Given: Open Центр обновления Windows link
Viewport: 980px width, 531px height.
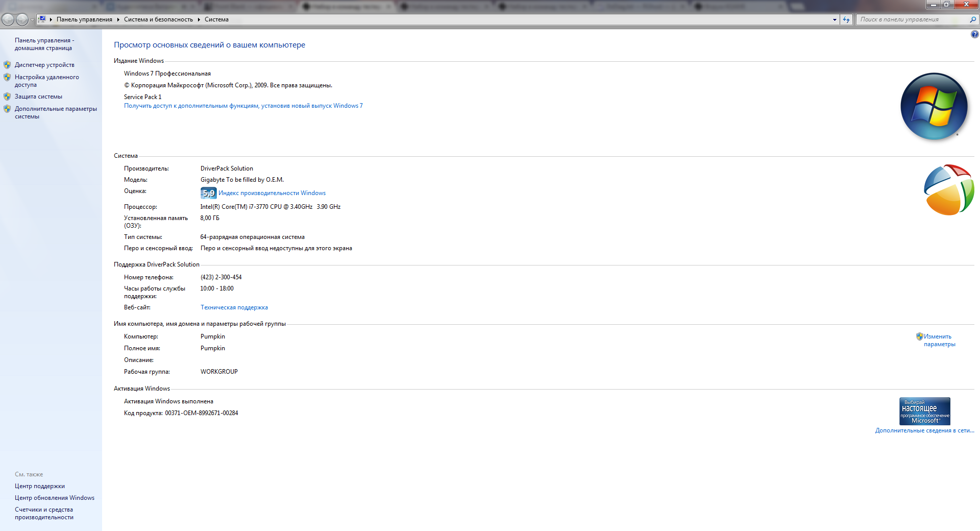Looking at the screenshot, I should coord(55,498).
